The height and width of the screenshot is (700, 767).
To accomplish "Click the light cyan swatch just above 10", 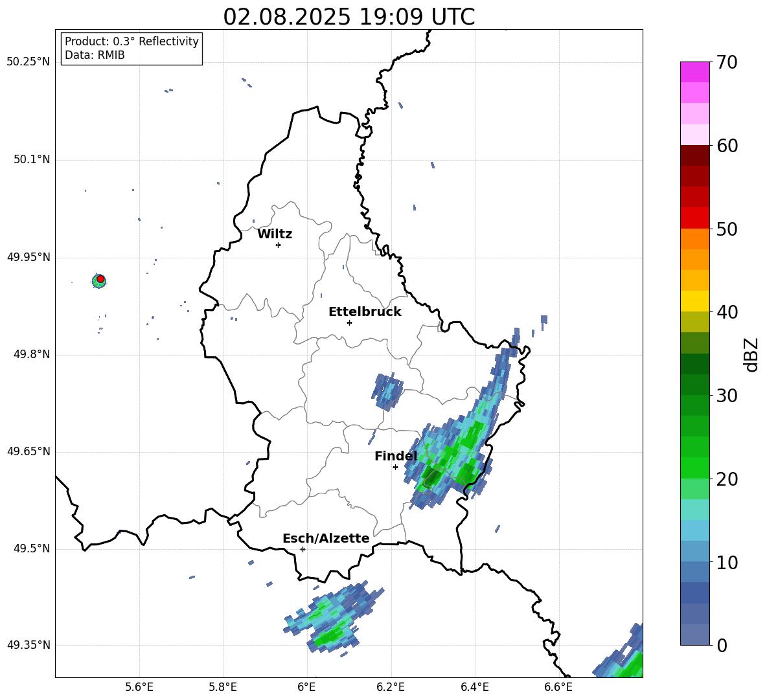I will (694, 552).
